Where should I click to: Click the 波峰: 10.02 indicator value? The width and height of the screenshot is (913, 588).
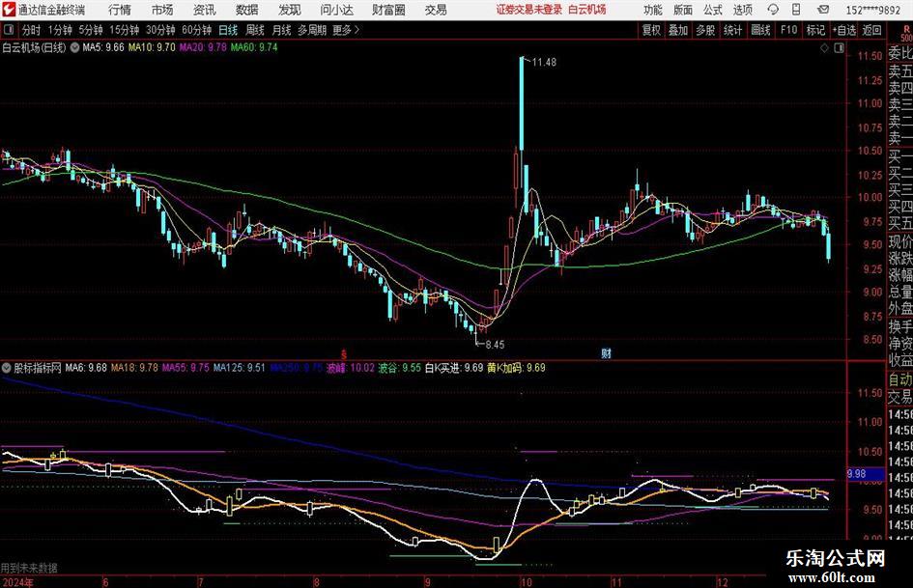[351, 368]
